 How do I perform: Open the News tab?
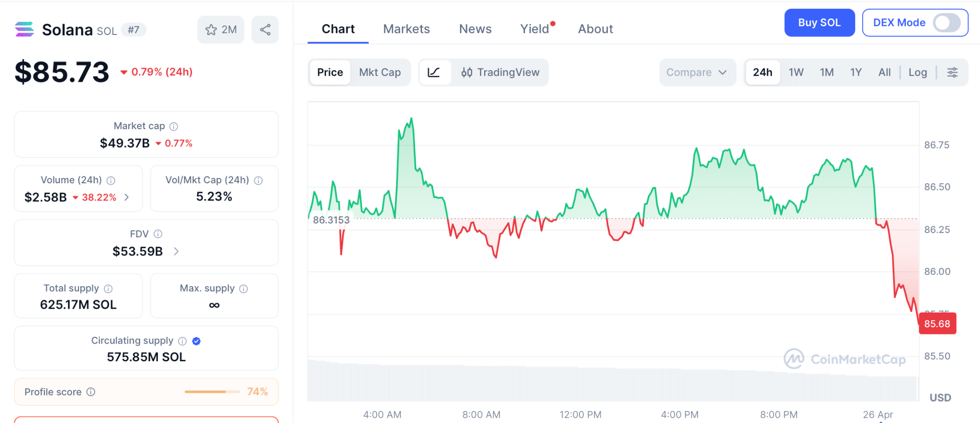(475, 29)
